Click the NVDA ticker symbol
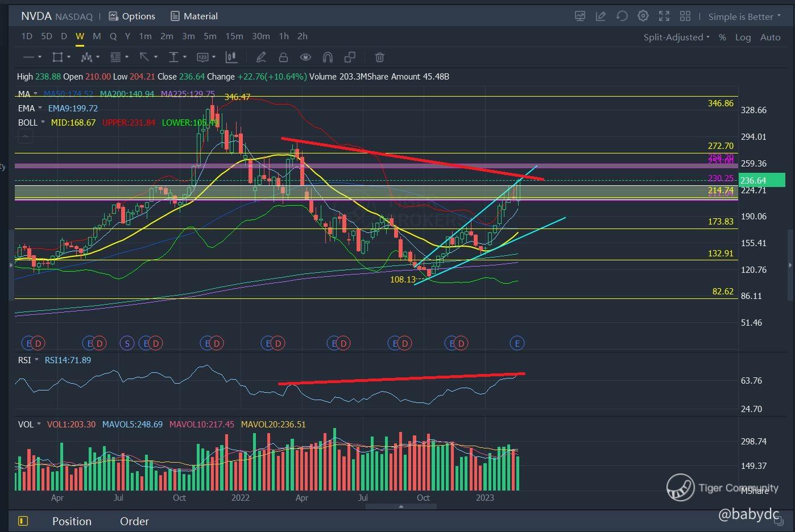The image size is (795, 532). pyautogui.click(x=36, y=16)
